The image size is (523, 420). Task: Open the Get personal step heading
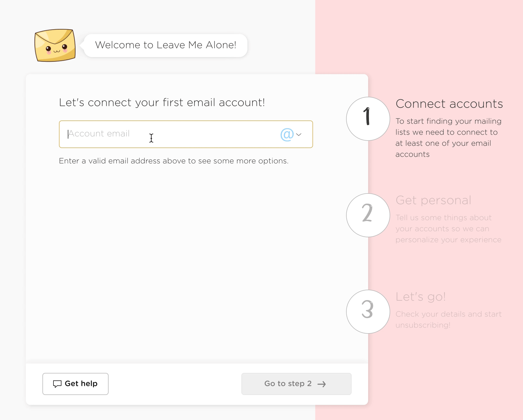pyautogui.click(x=433, y=200)
